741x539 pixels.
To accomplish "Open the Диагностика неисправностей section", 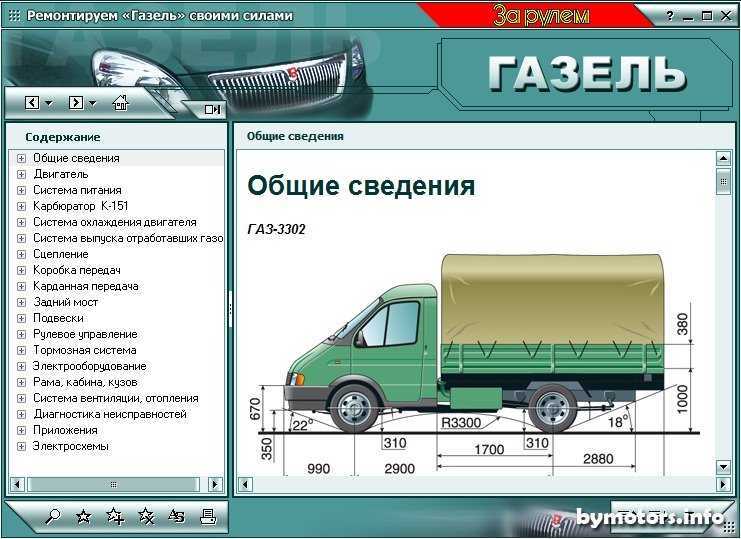I will [x=110, y=414].
